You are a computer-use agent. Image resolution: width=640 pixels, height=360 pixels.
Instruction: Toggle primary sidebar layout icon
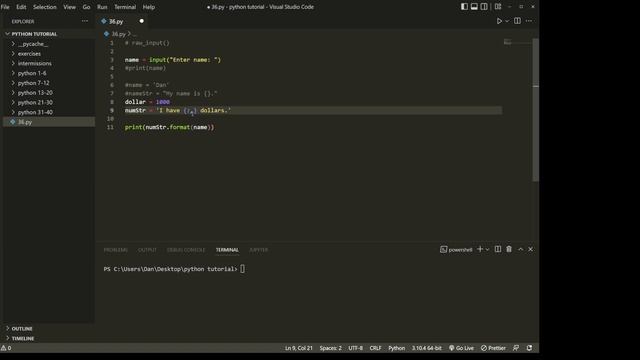[464, 7]
